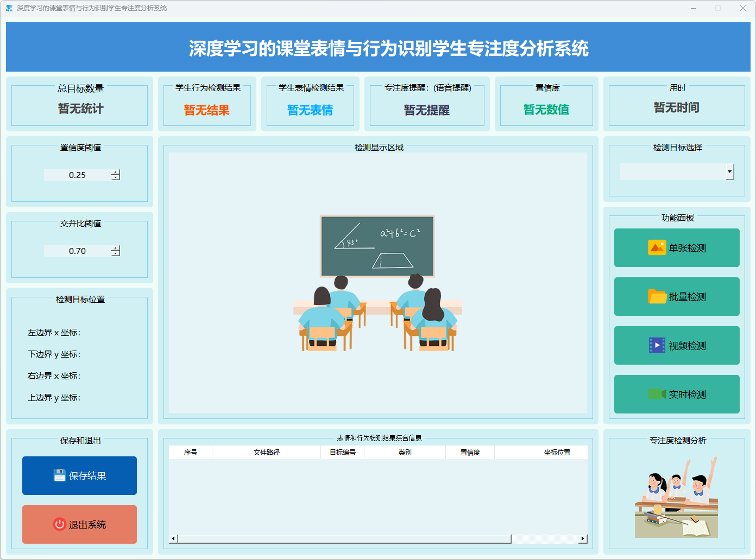Click the students image under 专注度检测分析
This screenshot has height=560, width=756.
click(x=676, y=497)
